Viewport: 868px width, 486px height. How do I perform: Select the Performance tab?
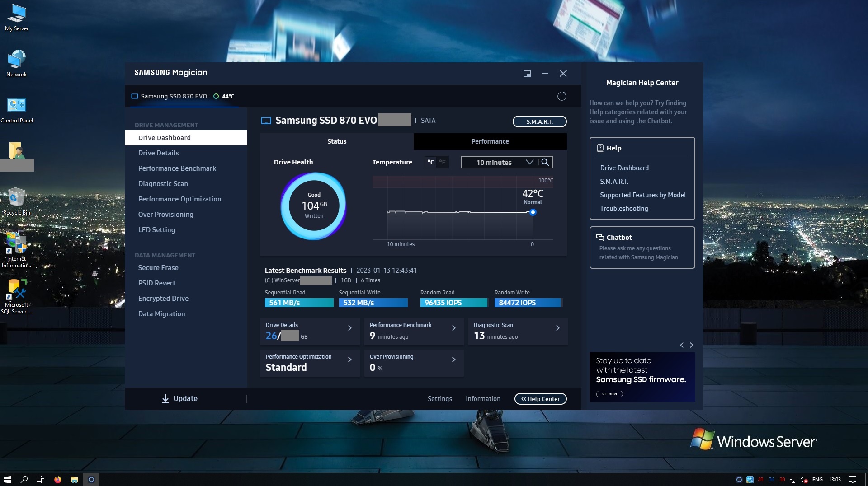pyautogui.click(x=490, y=141)
